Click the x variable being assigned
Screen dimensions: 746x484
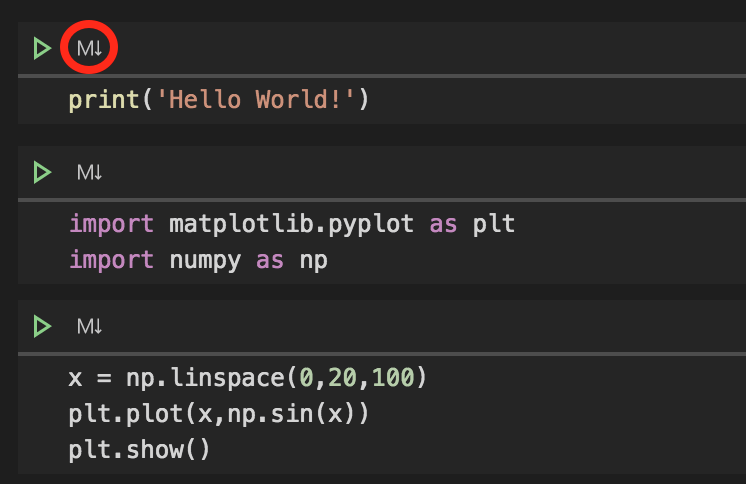pos(75,379)
